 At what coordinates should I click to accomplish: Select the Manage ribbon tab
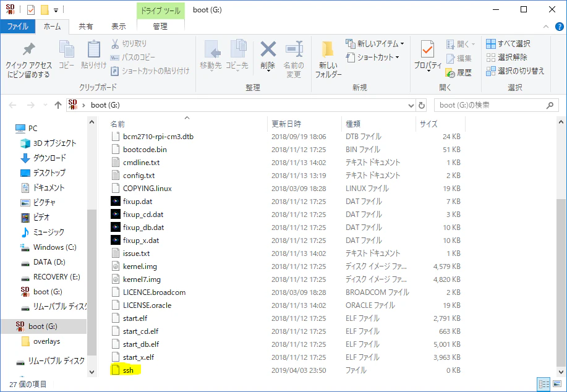pyautogui.click(x=160, y=27)
